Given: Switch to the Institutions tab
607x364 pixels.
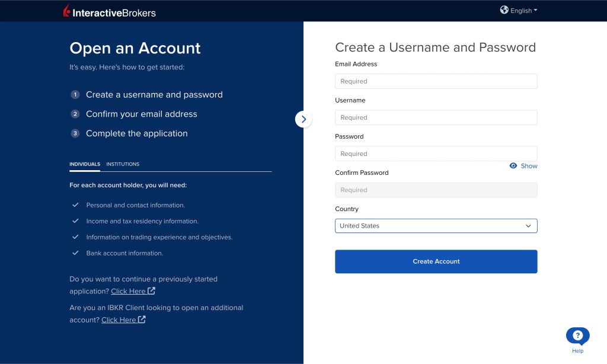Looking at the screenshot, I should (123, 164).
